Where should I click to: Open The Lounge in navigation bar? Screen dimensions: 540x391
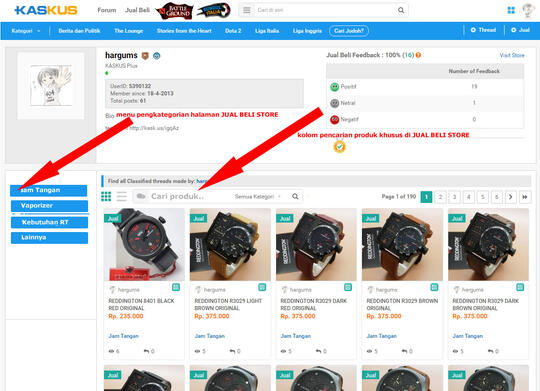point(128,31)
